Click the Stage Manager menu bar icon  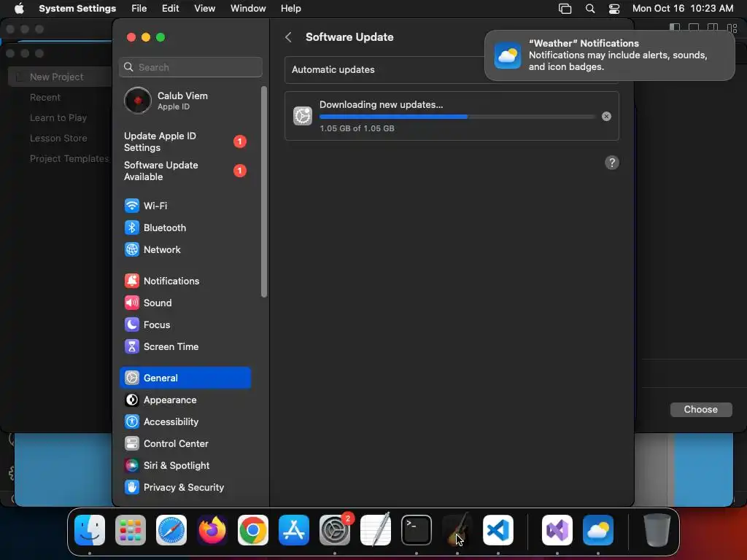click(x=565, y=9)
